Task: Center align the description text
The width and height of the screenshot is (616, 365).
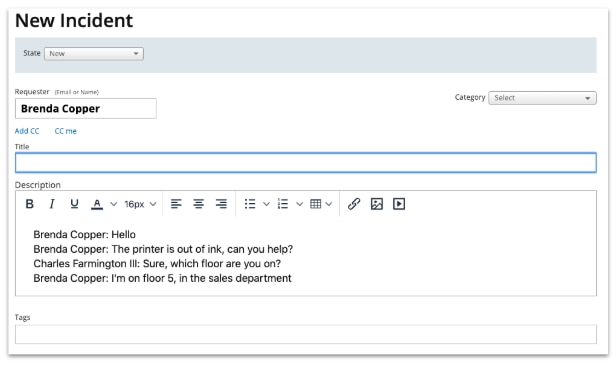Action: point(198,204)
